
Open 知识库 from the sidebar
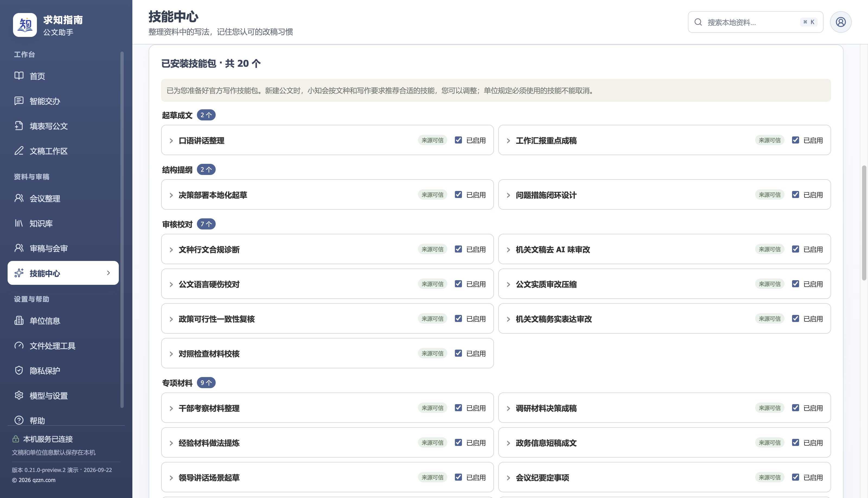tap(63, 223)
